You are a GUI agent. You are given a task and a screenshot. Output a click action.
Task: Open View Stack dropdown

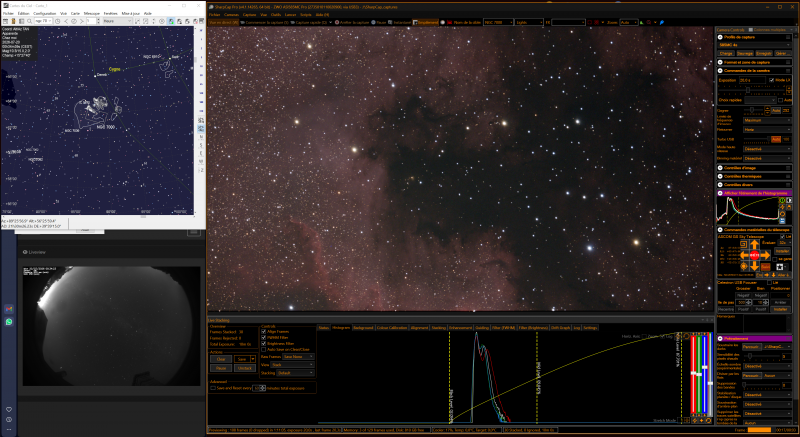(x=292, y=365)
